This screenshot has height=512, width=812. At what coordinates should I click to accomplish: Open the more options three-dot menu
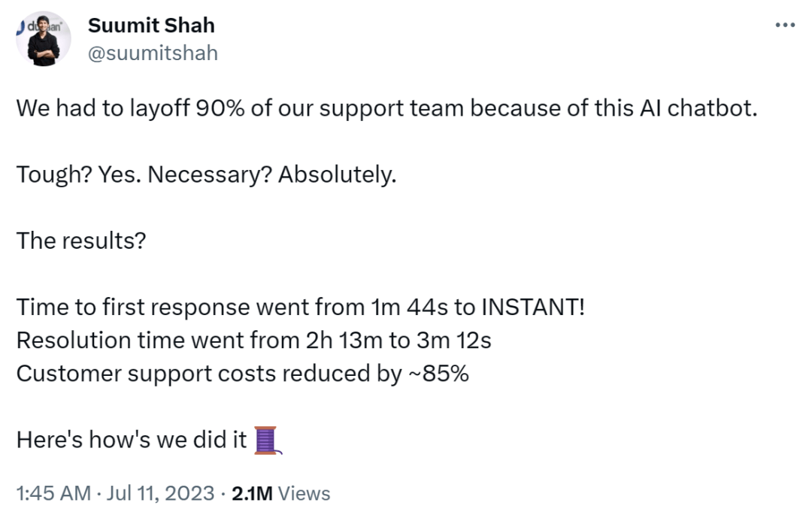tap(784, 26)
